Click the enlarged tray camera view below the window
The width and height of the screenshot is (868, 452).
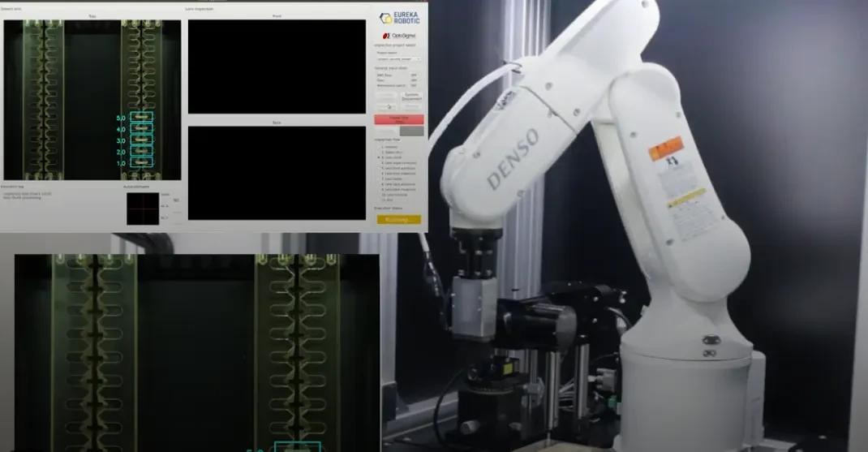click(197, 353)
